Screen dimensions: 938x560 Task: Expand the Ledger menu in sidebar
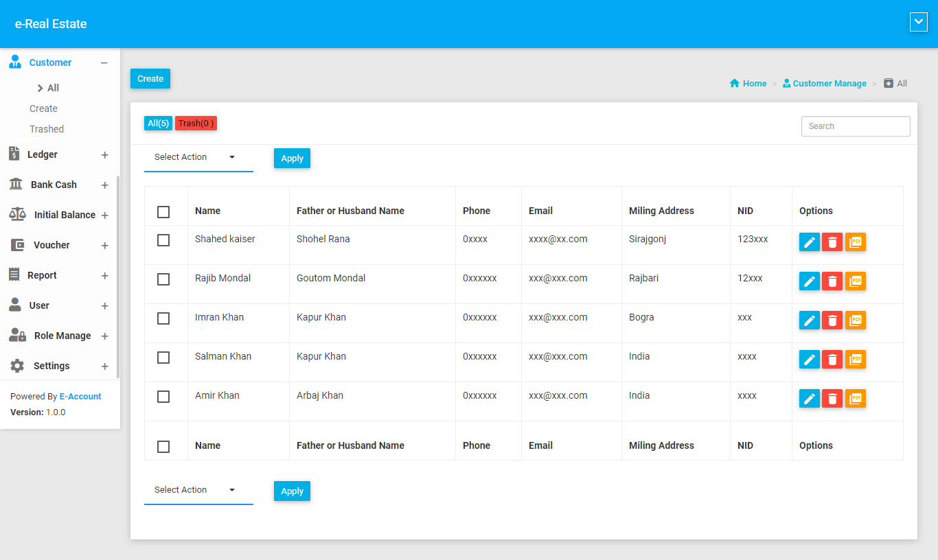tap(104, 155)
